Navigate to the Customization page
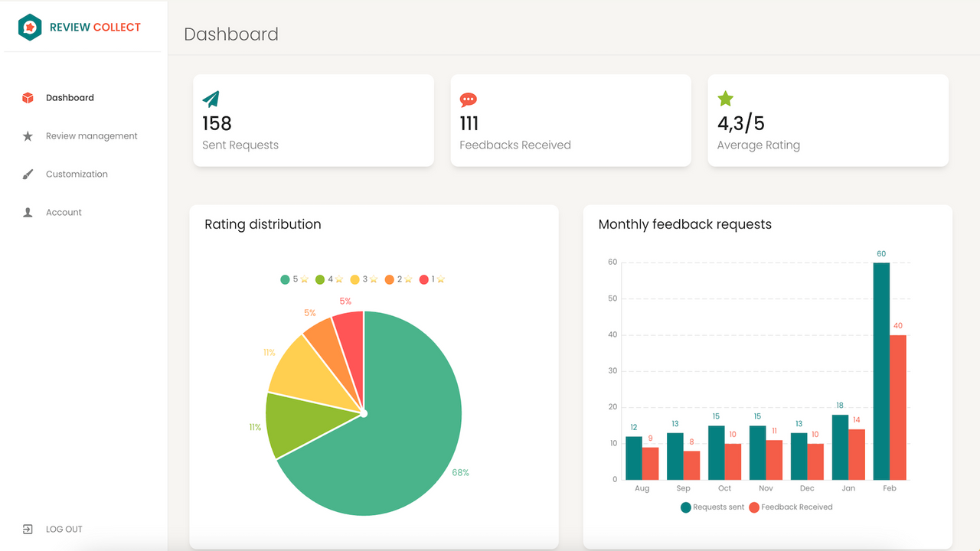Viewport: 980px width, 551px height. click(x=79, y=174)
